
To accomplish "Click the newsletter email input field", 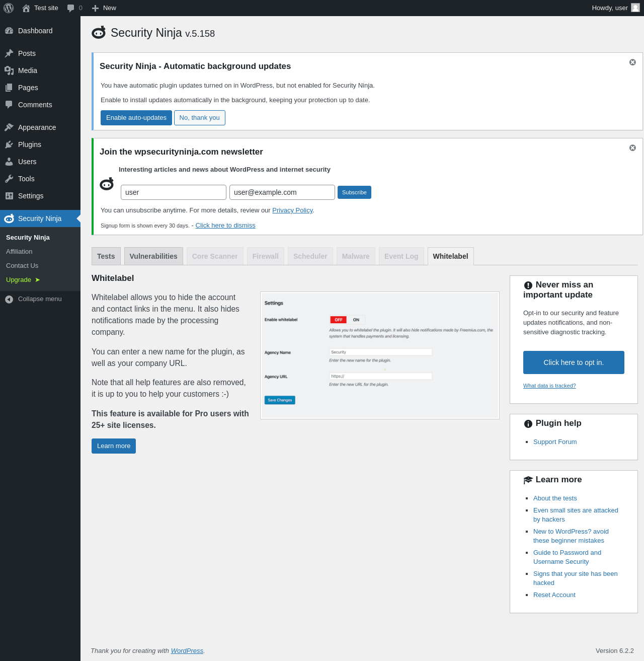I will (x=282, y=192).
